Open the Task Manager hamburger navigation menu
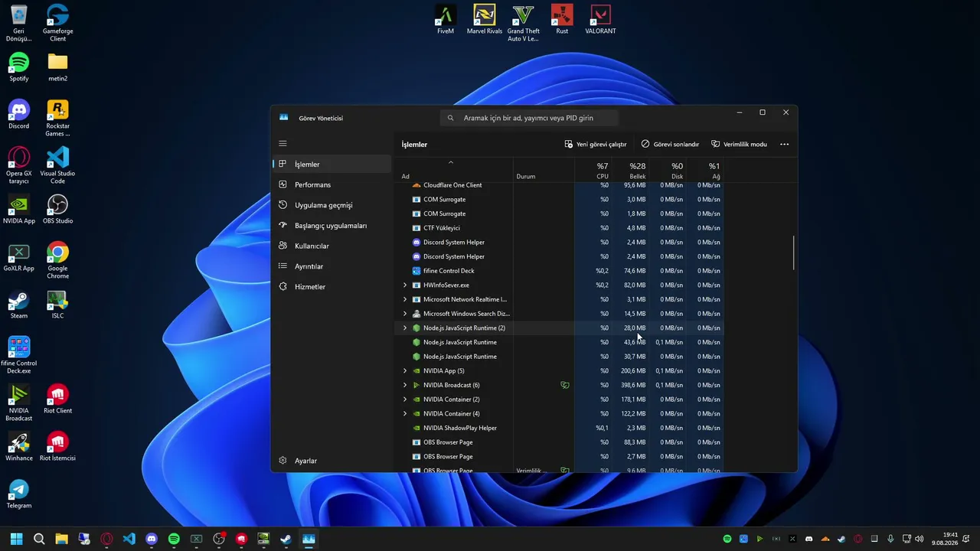The width and height of the screenshot is (980, 551). point(283,144)
